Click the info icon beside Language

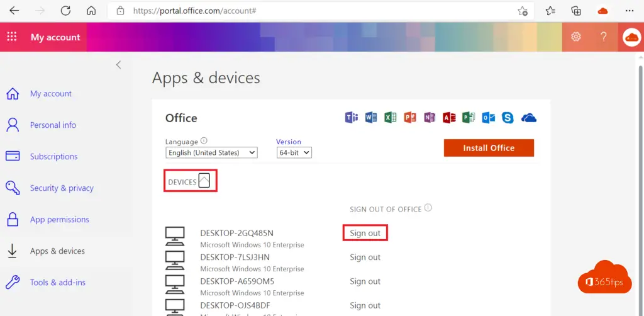[x=204, y=142]
